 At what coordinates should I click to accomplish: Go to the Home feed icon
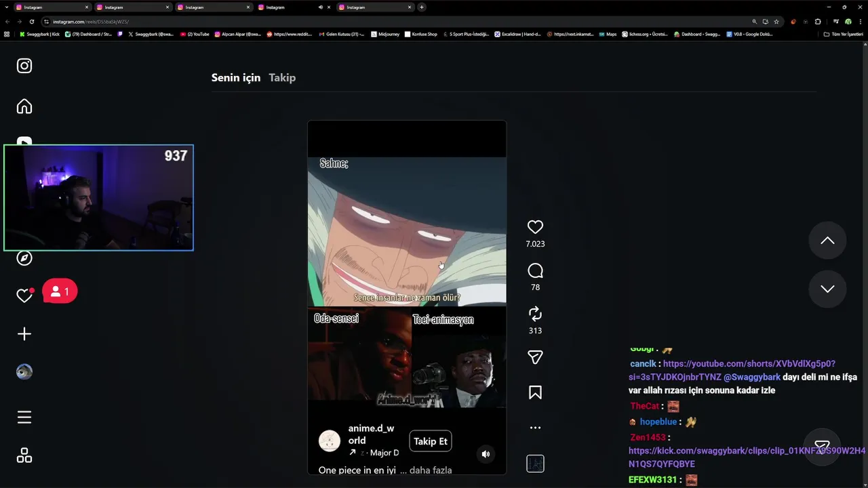point(24,106)
